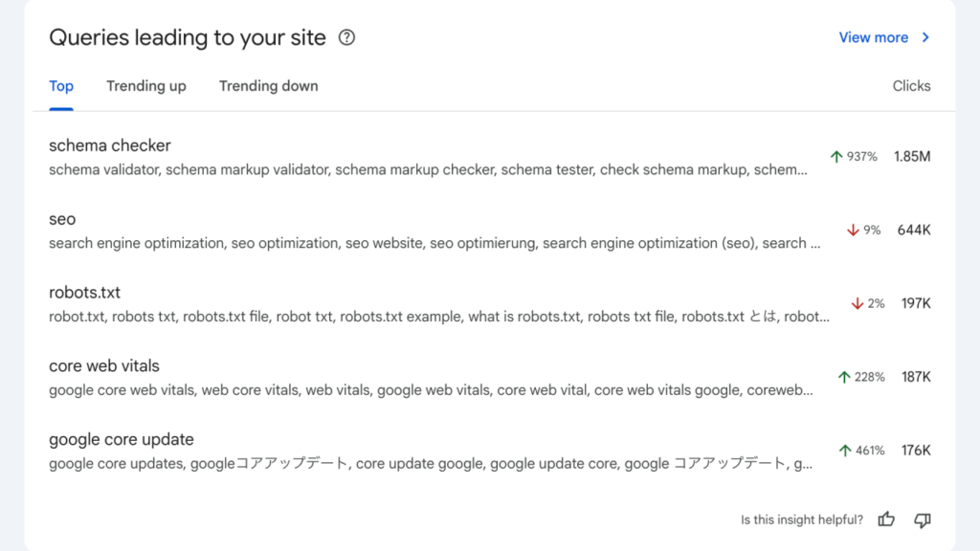Click the Clicks column label
980x551 pixels.
[911, 86]
